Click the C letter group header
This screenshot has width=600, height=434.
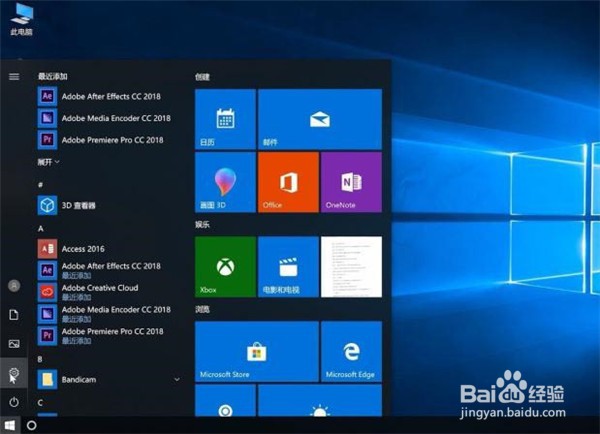(40, 402)
